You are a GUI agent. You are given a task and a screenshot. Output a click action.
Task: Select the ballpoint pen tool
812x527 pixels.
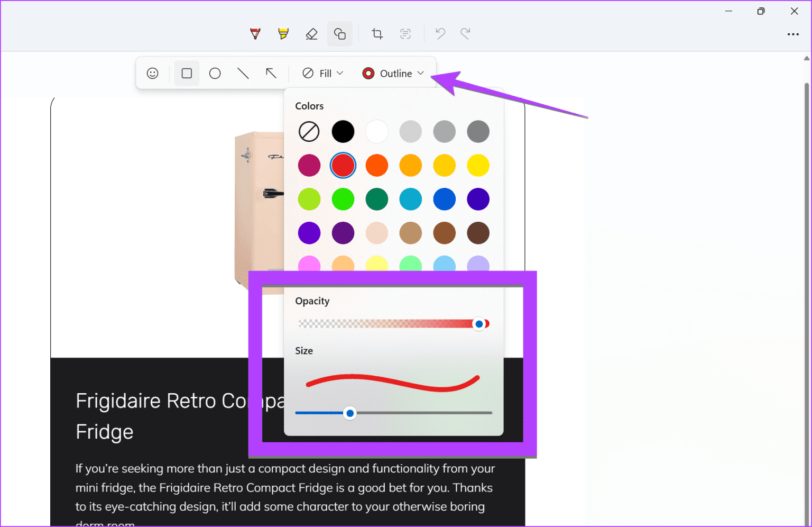(255, 34)
